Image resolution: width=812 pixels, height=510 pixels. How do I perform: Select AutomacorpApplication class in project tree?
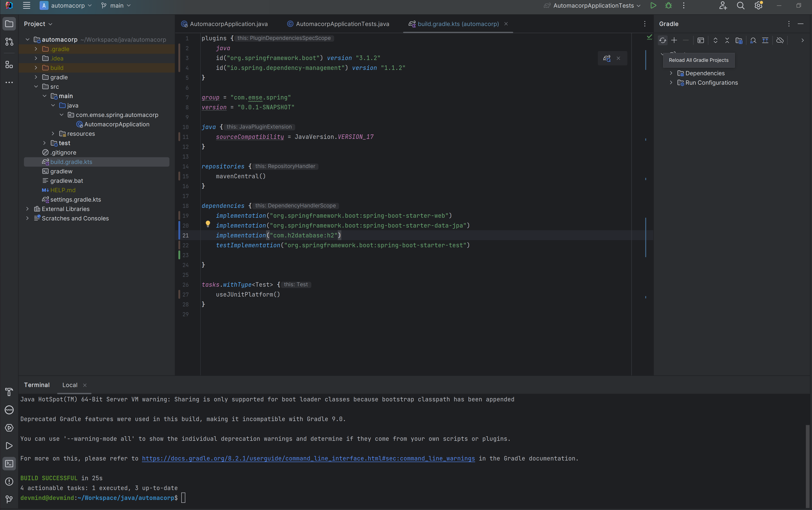117,125
